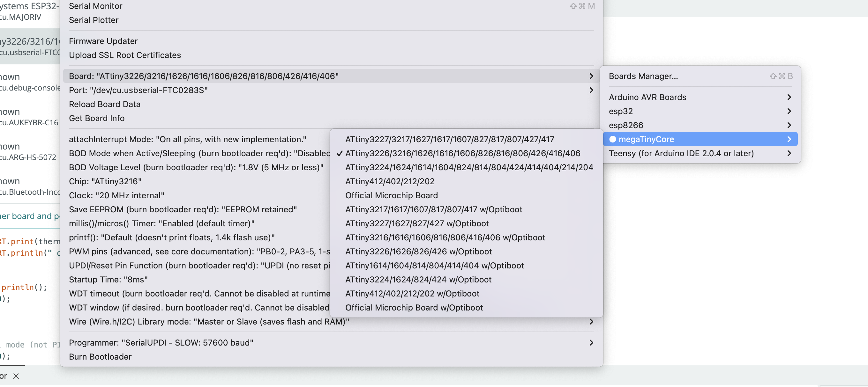
Task: Select ATtiny3216/1616/1606/816/806/416/406 w/Optiboot
Action: pyautogui.click(x=466, y=237)
